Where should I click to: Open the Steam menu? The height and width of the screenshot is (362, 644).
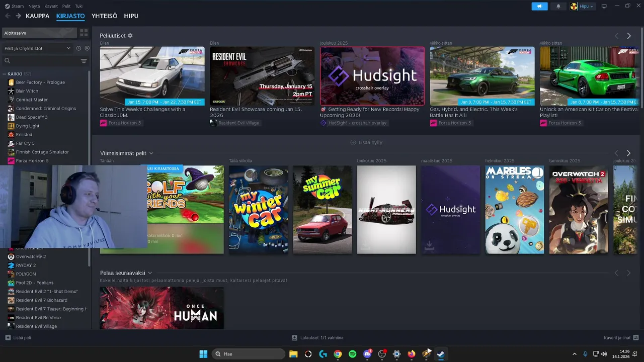click(x=14, y=6)
